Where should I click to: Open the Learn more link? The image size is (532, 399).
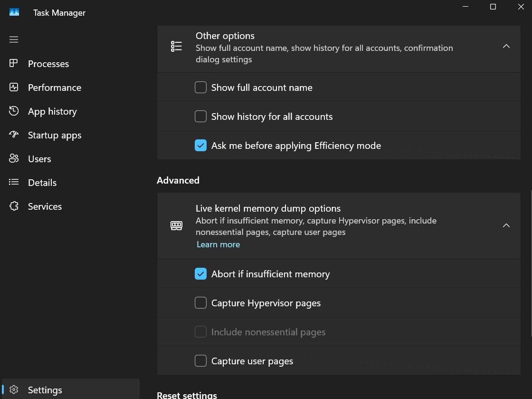pyautogui.click(x=218, y=244)
